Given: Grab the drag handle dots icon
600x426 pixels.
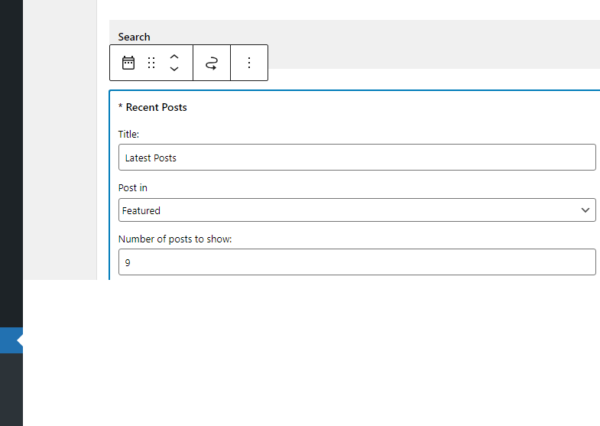Looking at the screenshot, I should [151, 63].
